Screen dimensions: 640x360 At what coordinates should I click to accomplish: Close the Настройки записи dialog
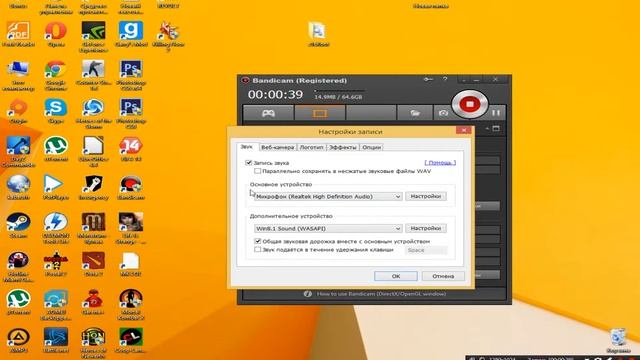(x=463, y=130)
